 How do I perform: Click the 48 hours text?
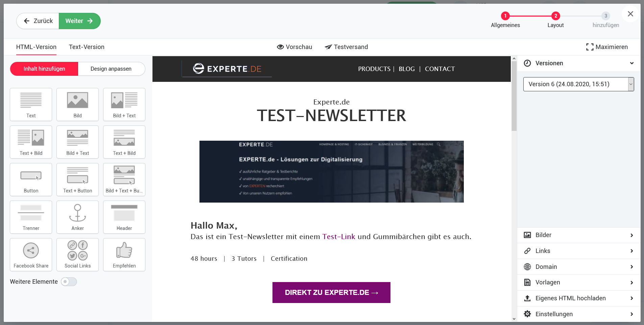(204, 259)
